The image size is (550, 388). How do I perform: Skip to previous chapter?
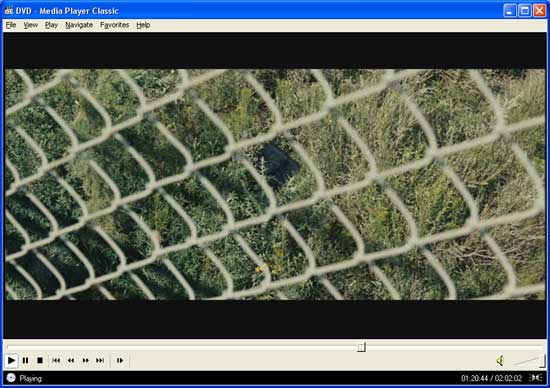click(56, 360)
